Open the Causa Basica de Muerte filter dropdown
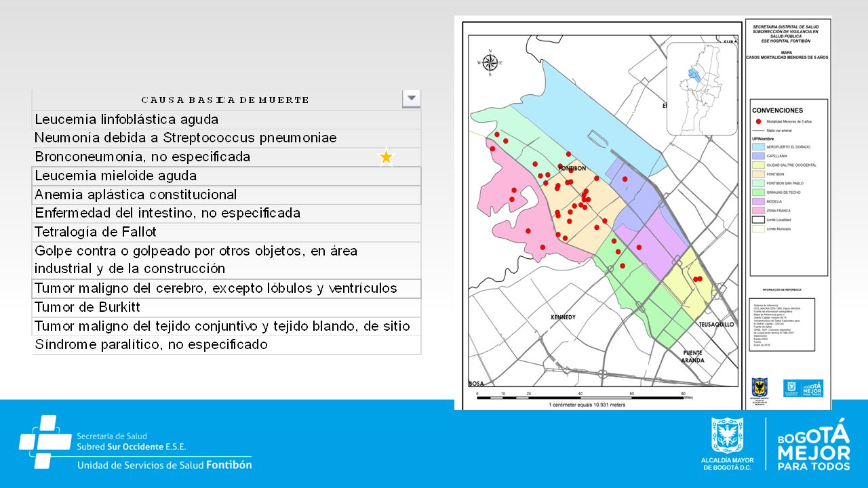The image size is (868, 488). 412,98
